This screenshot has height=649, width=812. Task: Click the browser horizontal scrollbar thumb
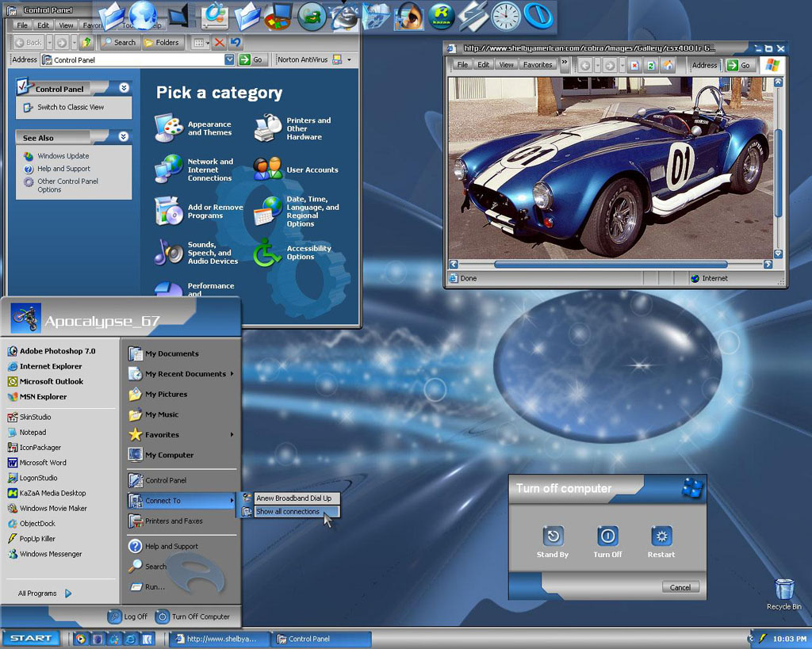[x=611, y=265]
